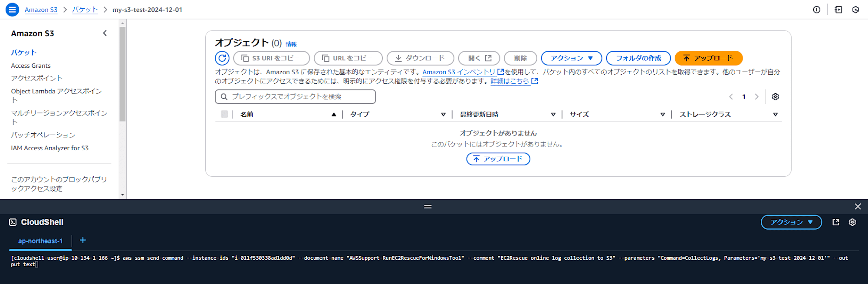Open Object Lambda アクセスポイント in sidebar
The image size is (868, 284).
57,96
